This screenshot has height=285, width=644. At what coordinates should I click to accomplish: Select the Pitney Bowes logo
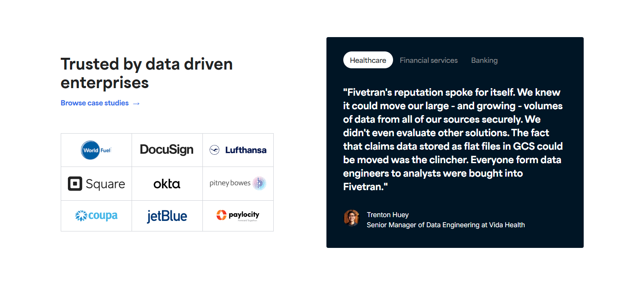(238, 183)
